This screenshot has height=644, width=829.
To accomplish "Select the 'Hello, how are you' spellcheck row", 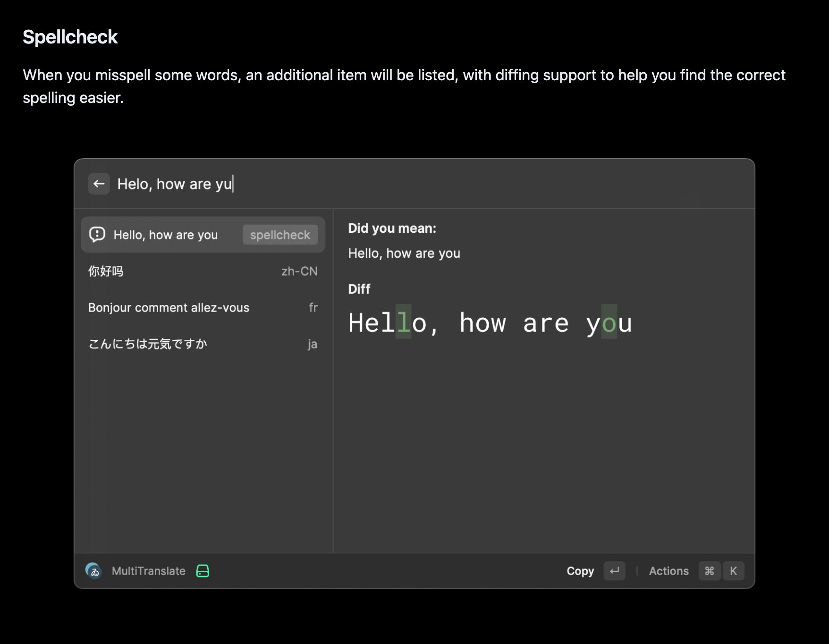I will (203, 235).
